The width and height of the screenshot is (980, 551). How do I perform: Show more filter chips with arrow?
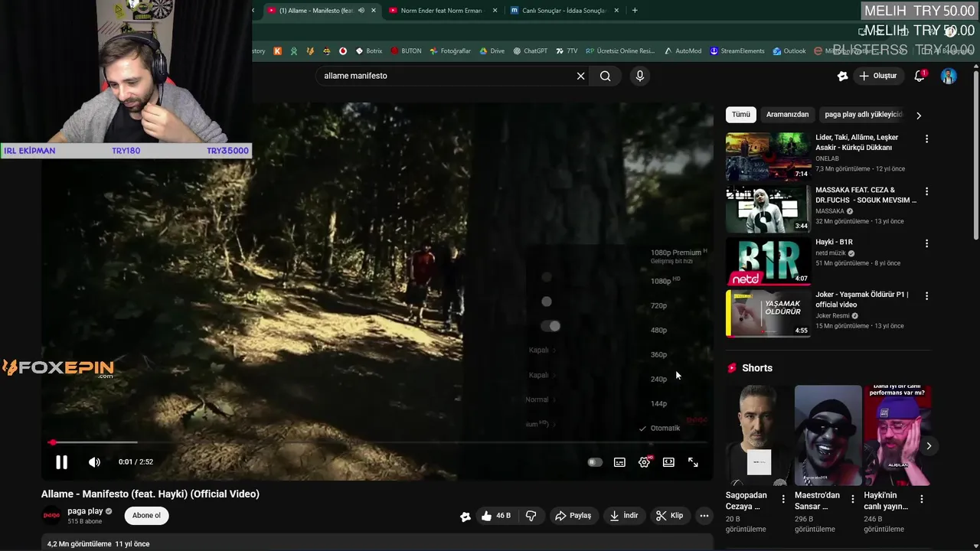pos(919,115)
